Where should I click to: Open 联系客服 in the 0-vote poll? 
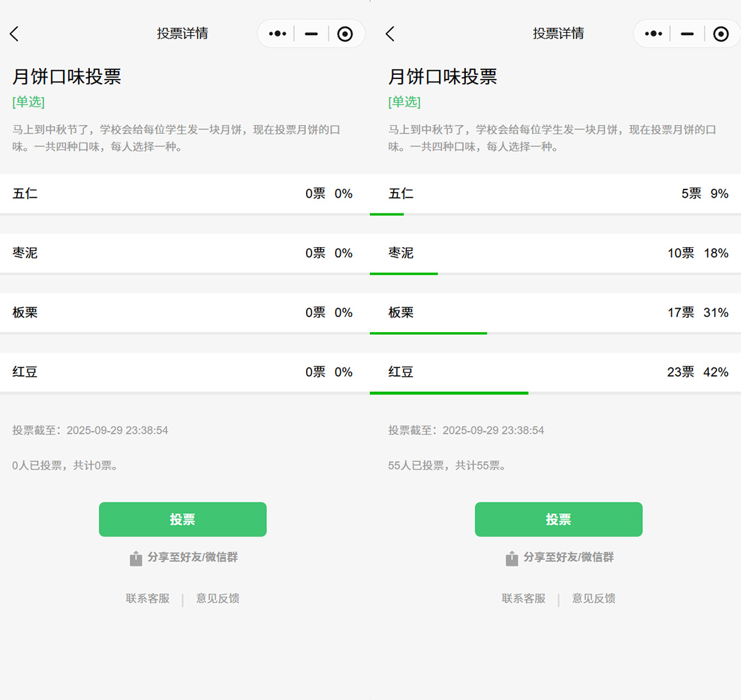point(148,598)
